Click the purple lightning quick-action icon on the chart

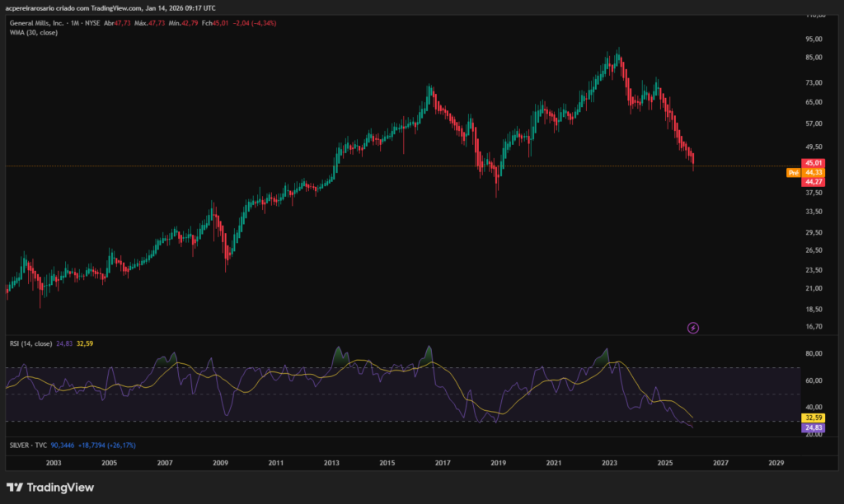(x=694, y=327)
